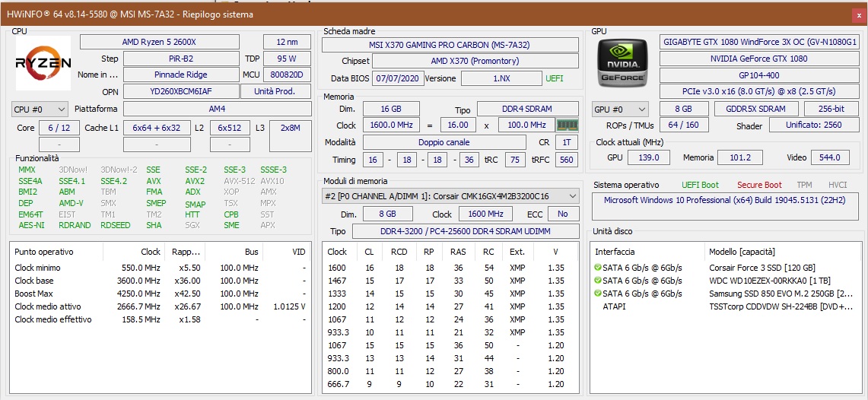Screen dimensions: 868x400
Task: Click the NVIDIA GeForce logo image
Action: pos(623,63)
